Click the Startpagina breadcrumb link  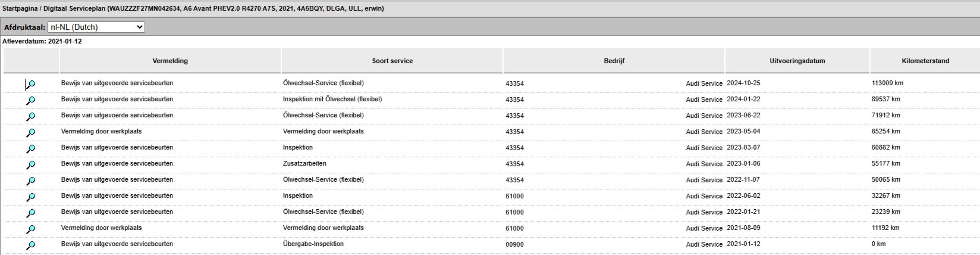[20, 8]
